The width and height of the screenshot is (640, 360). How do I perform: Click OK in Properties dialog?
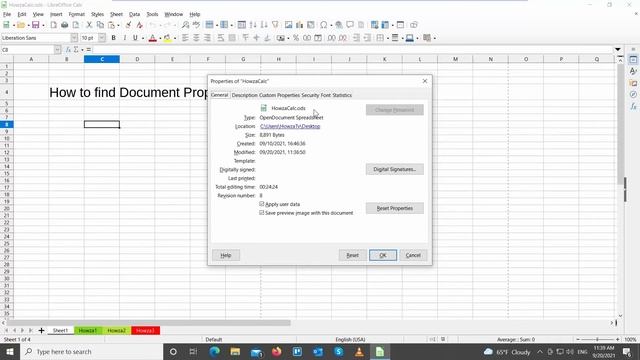pyautogui.click(x=383, y=255)
